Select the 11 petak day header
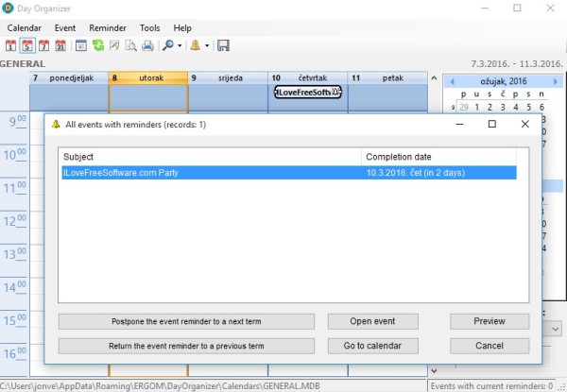Image resolution: width=567 pixels, height=392 pixels. tap(387, 77)
